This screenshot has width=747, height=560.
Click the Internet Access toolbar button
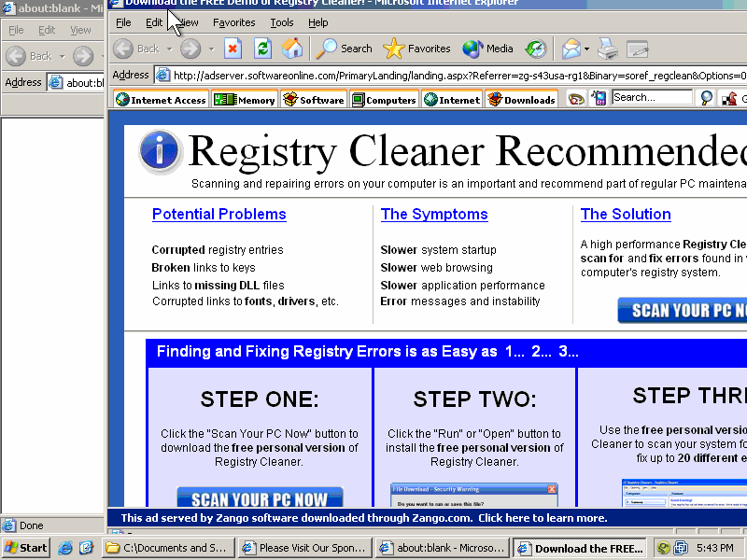[x=161, y=100]
